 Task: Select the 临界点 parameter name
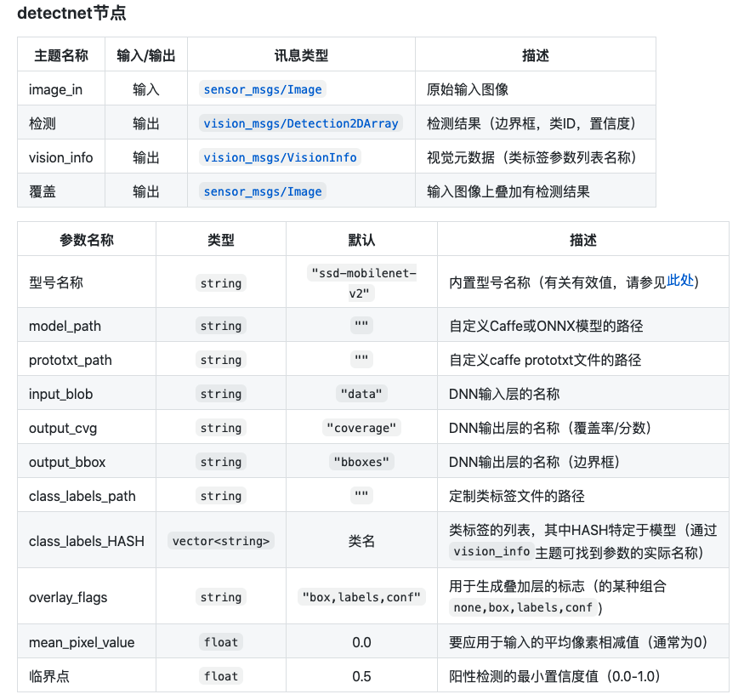pos(48,676)
